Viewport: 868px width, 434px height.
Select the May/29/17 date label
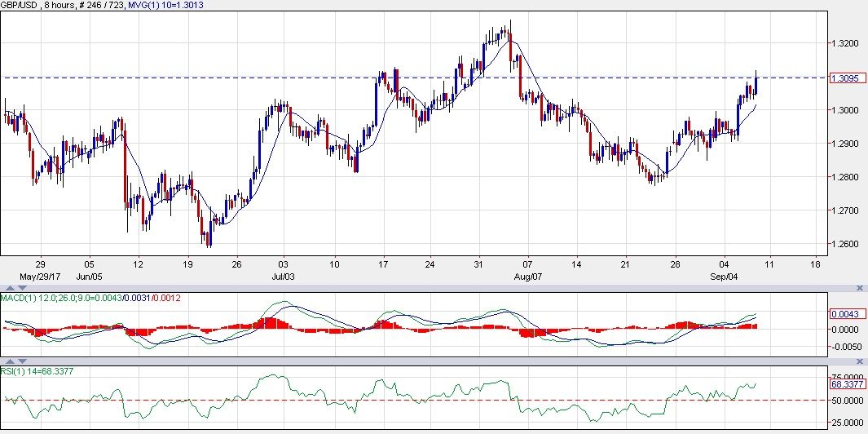tap(40, 276)
